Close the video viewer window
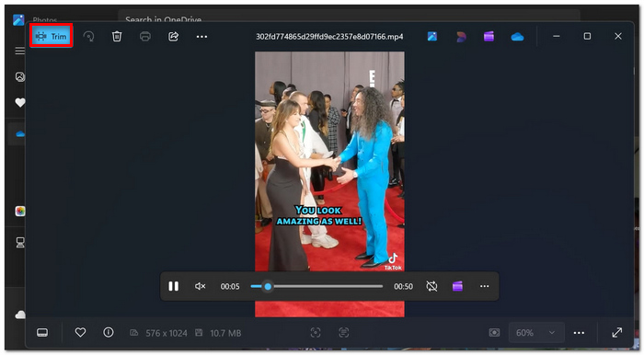 point(617,36)
